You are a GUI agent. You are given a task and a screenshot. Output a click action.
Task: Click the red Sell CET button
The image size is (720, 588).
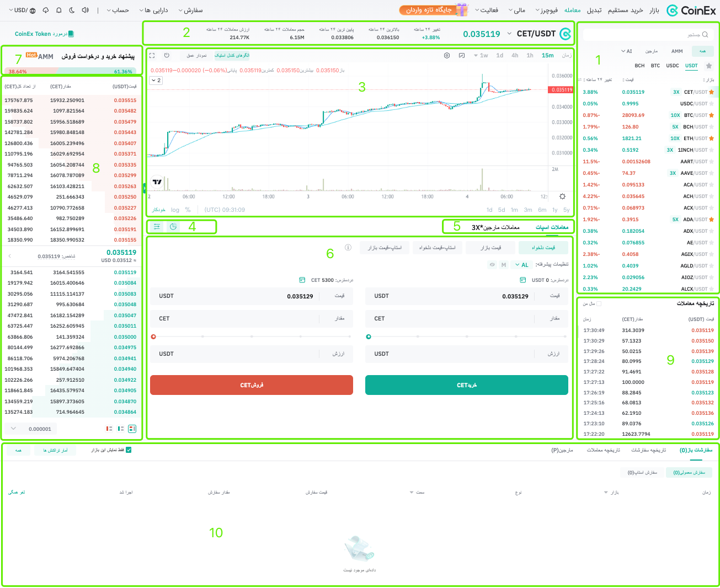[252, 385]
